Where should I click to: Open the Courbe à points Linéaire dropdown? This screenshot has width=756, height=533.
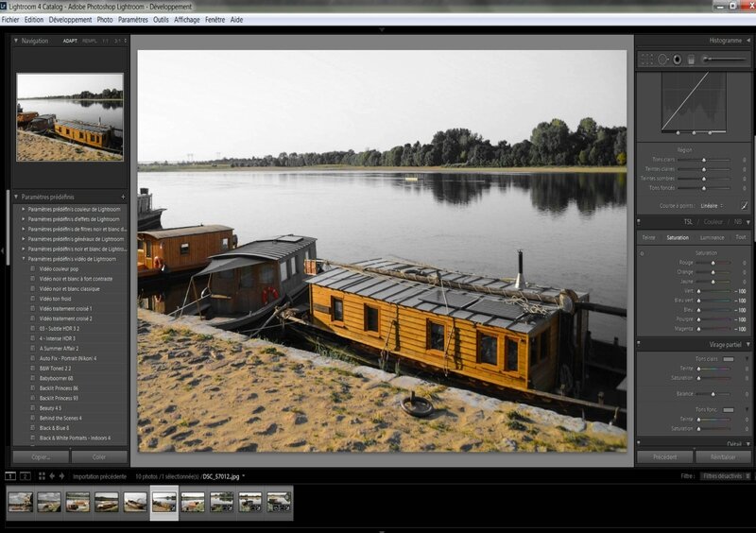pyautogui.click(x=712, y=206)
